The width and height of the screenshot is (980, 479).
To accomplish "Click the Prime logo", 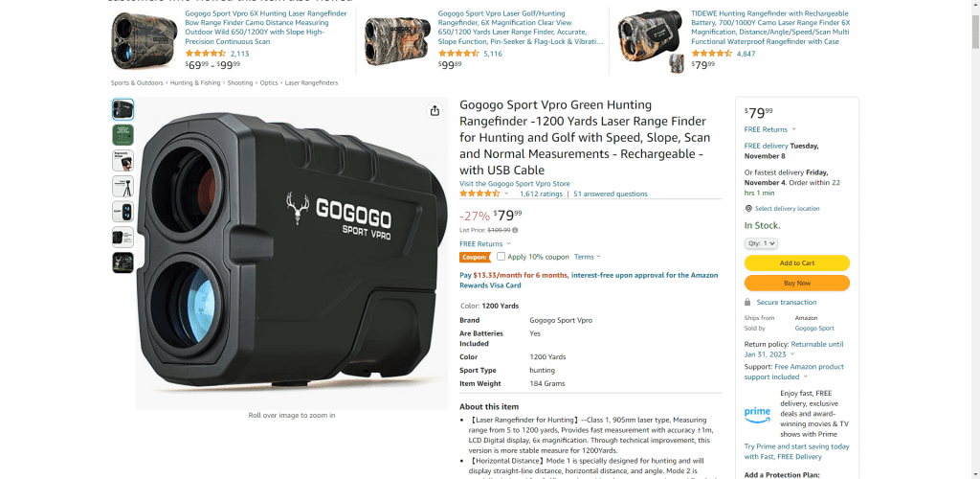I will (757, 414).
